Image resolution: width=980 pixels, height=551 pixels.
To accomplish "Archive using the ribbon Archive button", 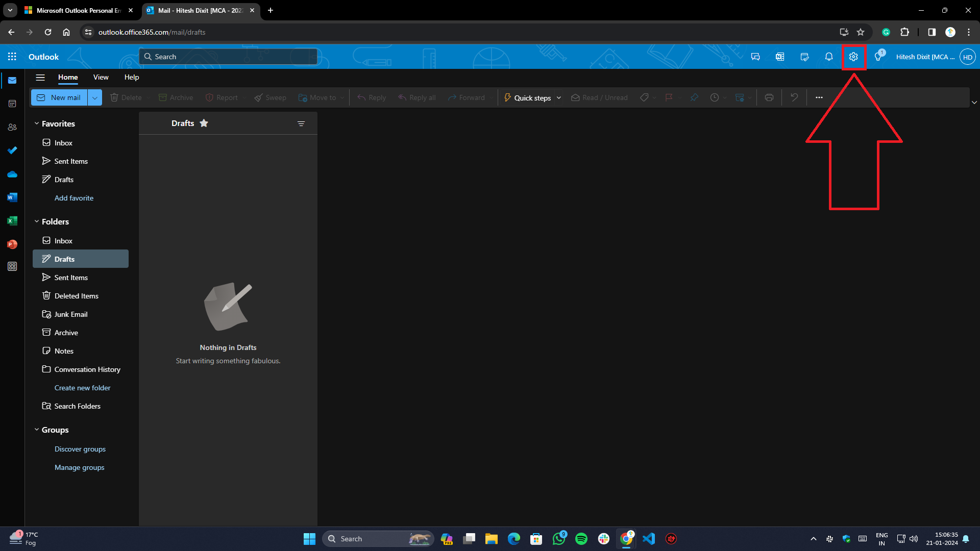I will (176, 97).
